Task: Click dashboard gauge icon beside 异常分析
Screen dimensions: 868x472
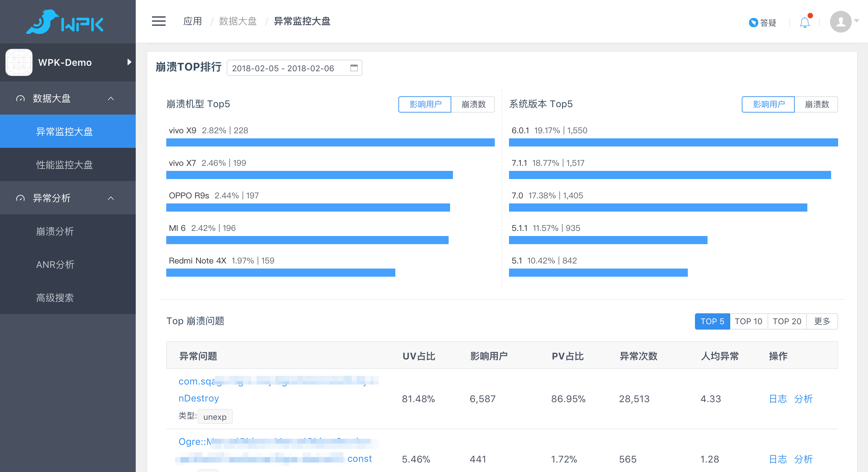Action: pyautogui.click(x=20, y=198)
